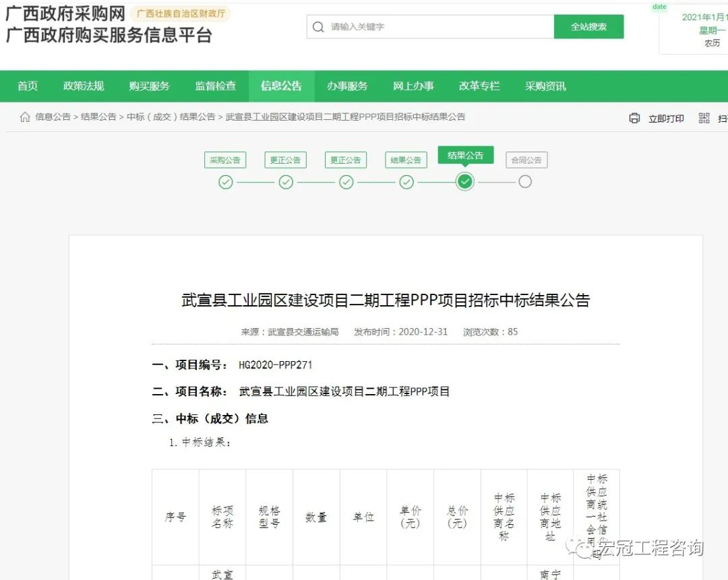
Task: Click checkmark circle under first 更正公告
Action: (x=286, y=182)
